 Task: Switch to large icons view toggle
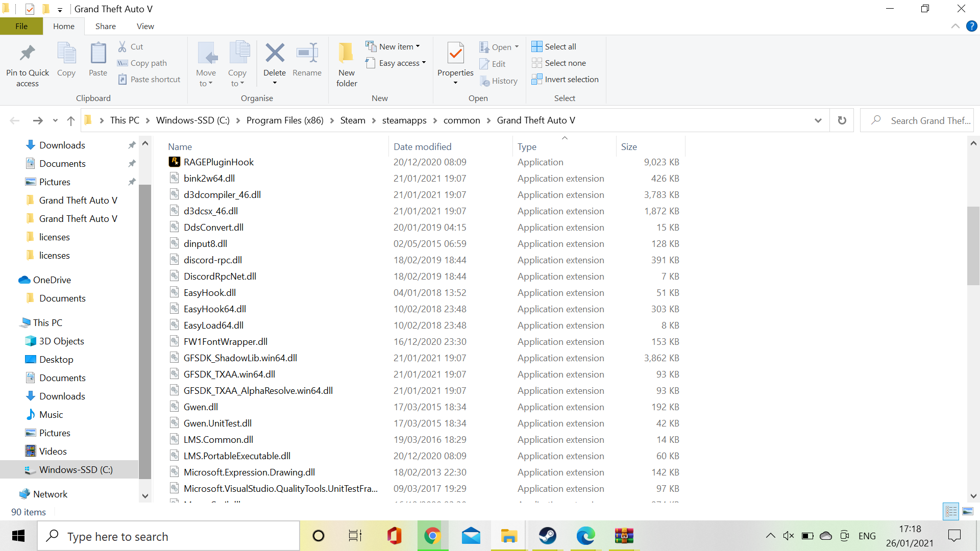(x=968, y=511)
